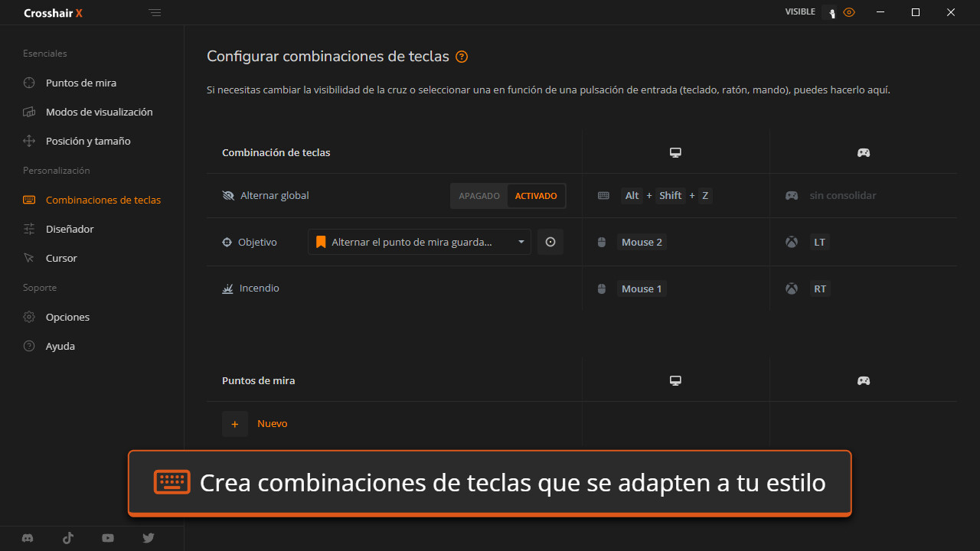980x551 pixels.
Task: Open YouTube icon in sidebar footer
Action: pyautogui.click(x=108, y=538)
